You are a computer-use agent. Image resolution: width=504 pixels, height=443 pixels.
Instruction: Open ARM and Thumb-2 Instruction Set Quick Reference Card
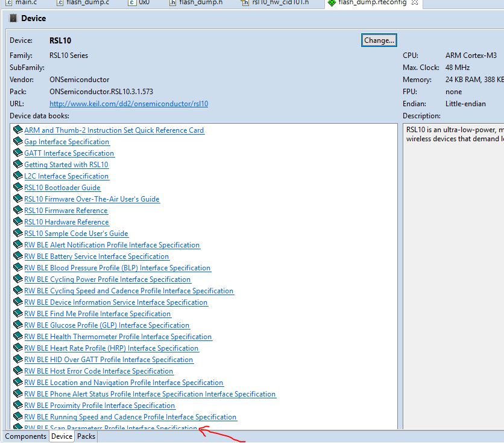(x=114, y=130)
